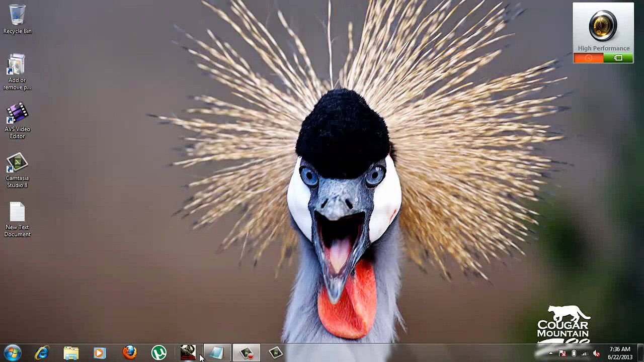Open the Action Center flag icon
Screen dimensions: 644x362
click(562, 353)
